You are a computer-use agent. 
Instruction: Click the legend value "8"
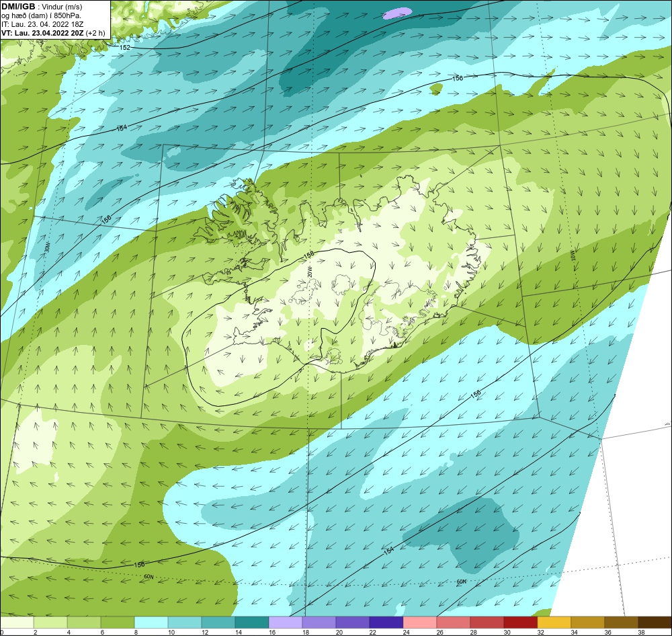tap(136, 632)
